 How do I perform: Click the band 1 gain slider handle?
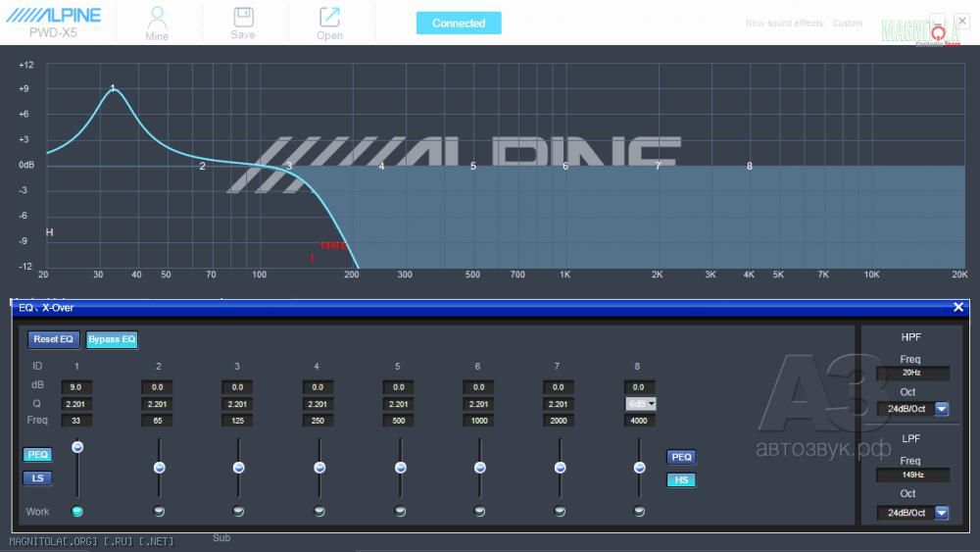click(77, 447)
